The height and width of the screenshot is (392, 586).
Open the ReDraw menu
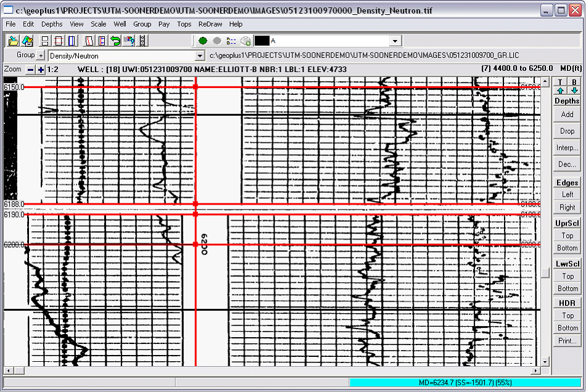(x=210, y=24)
